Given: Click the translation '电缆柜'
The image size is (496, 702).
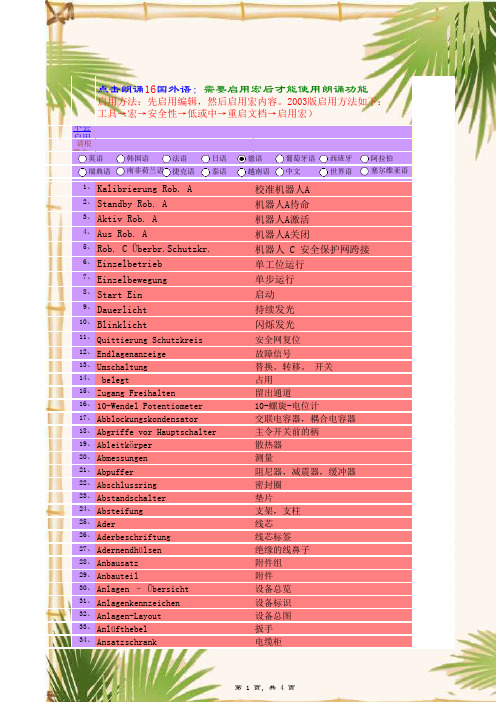Looking at the screenshot, I should 269,642.
